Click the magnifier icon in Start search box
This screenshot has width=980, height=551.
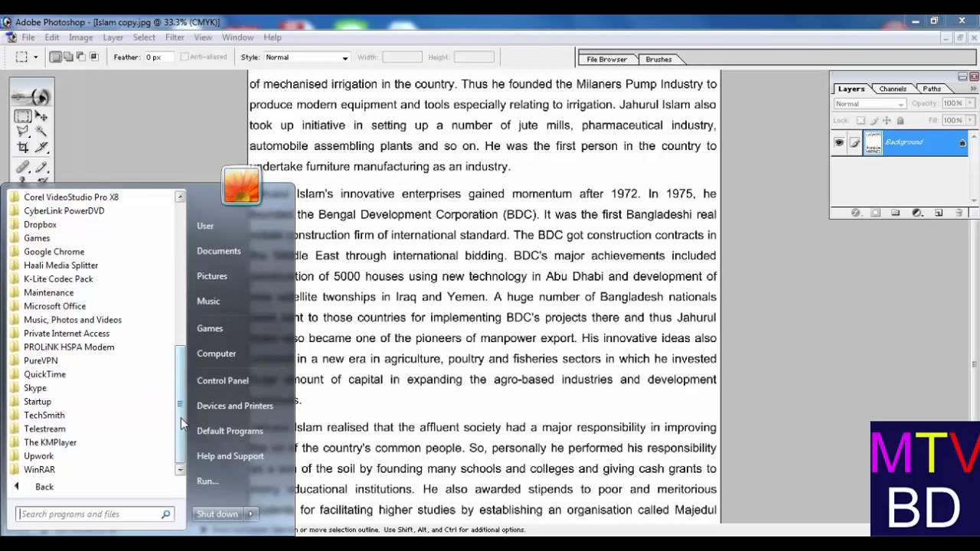pyautogui.click(x=165, y=514)
